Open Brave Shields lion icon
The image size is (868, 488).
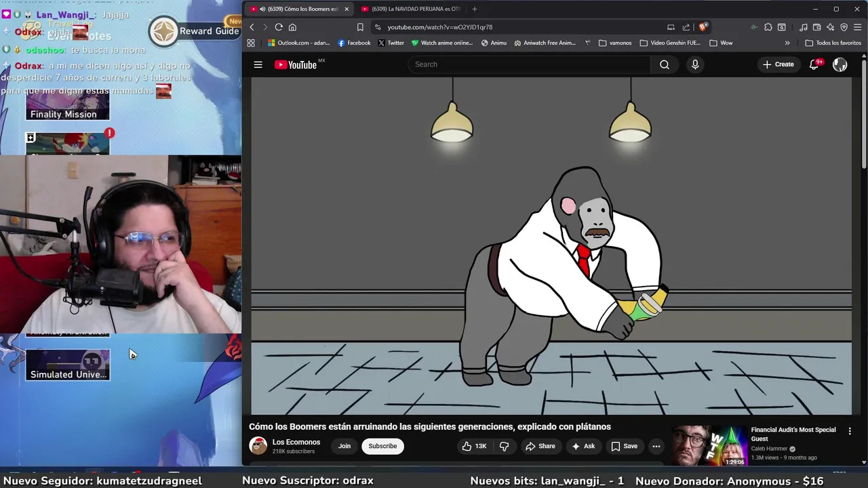pos(703,27)
